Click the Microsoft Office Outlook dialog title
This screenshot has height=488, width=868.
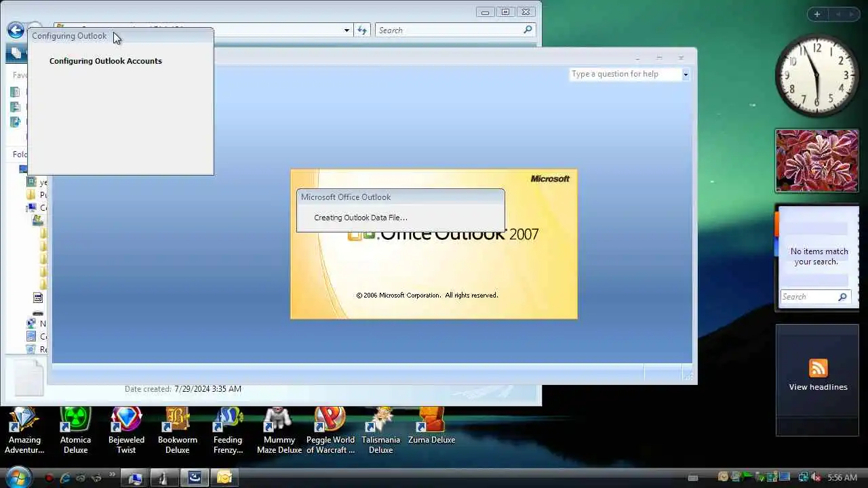pos(346,197)
